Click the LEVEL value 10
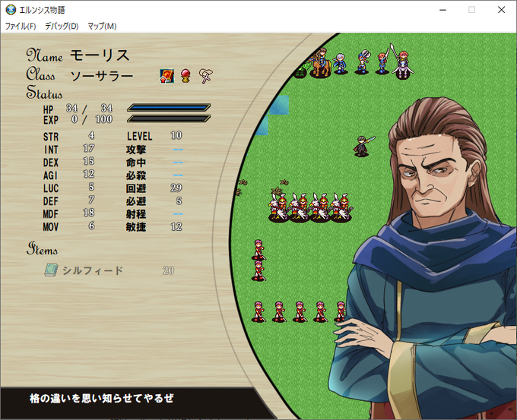The image size is (517, 420). coord(176,135)
